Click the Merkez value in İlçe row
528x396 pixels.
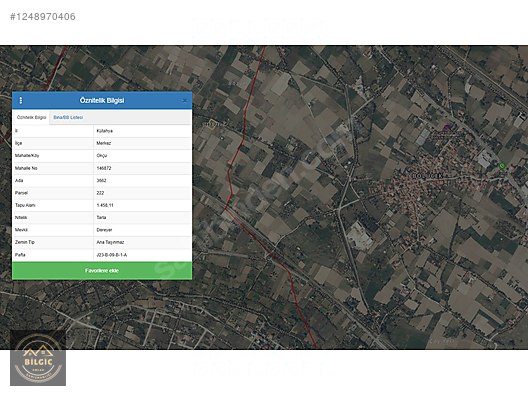pos(103,143)
